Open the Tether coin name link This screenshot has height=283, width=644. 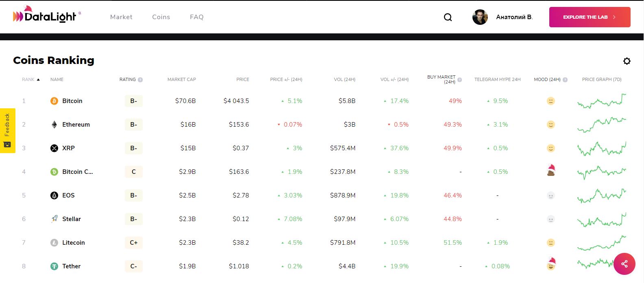pos(72,266)
